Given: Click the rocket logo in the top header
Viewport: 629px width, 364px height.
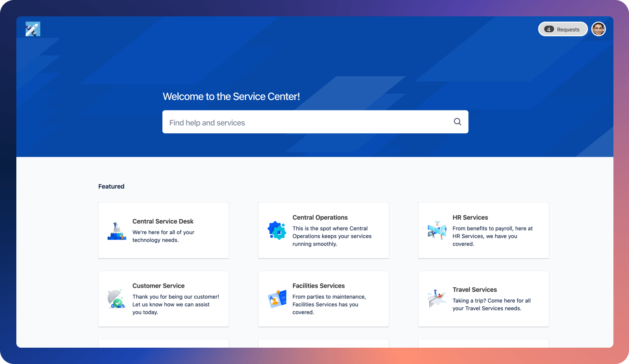Looking at the screenshot, I should pos(33,29).
